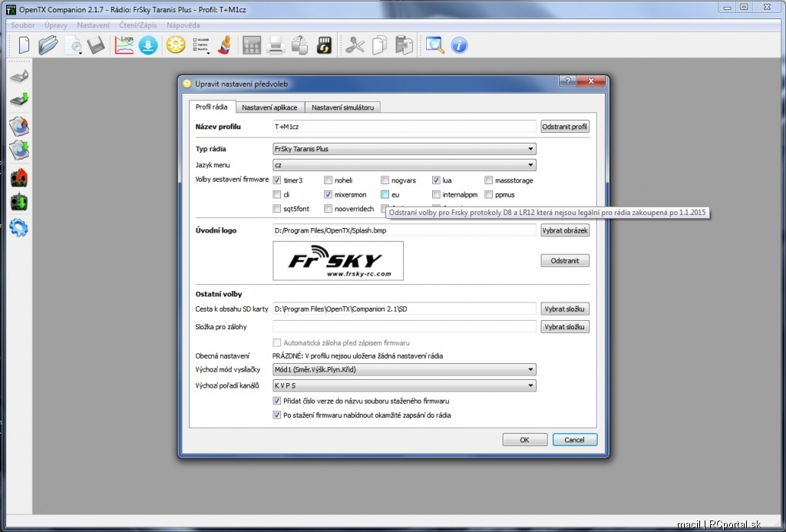
Task: Open the Soubor menu
Action: pyautogui.click(x=23, y=25)
